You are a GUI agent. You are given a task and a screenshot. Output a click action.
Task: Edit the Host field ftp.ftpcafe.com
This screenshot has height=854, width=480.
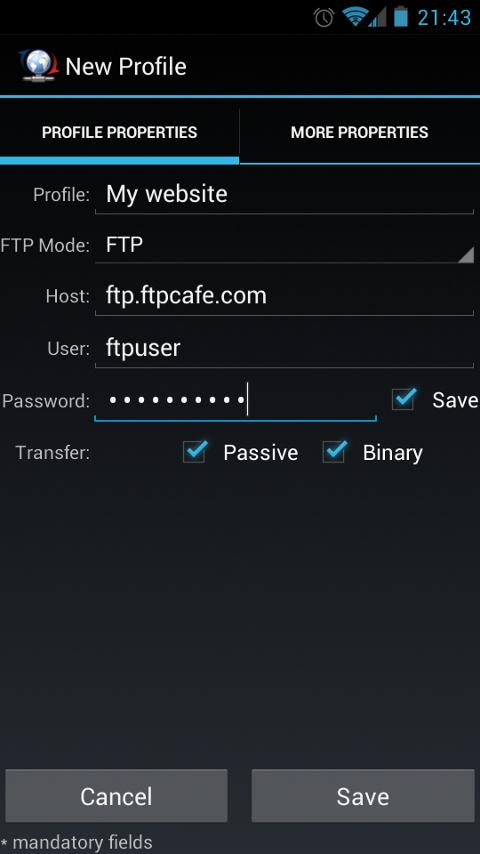284,296
